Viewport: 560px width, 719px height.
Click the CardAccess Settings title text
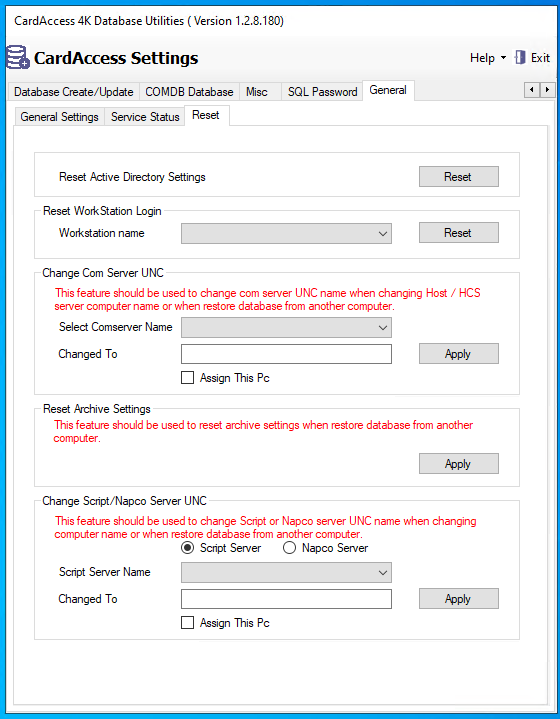point(116,58)
